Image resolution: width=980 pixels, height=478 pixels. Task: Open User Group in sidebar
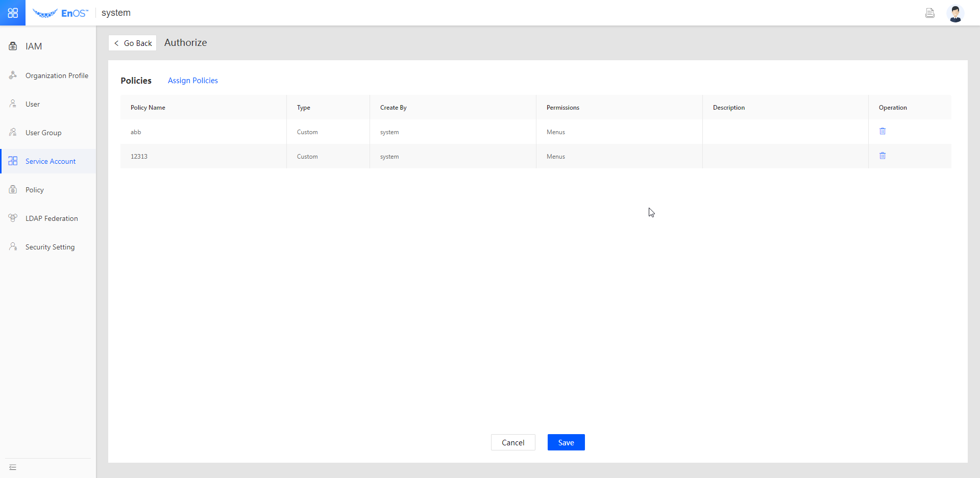[x=43, y=133]
